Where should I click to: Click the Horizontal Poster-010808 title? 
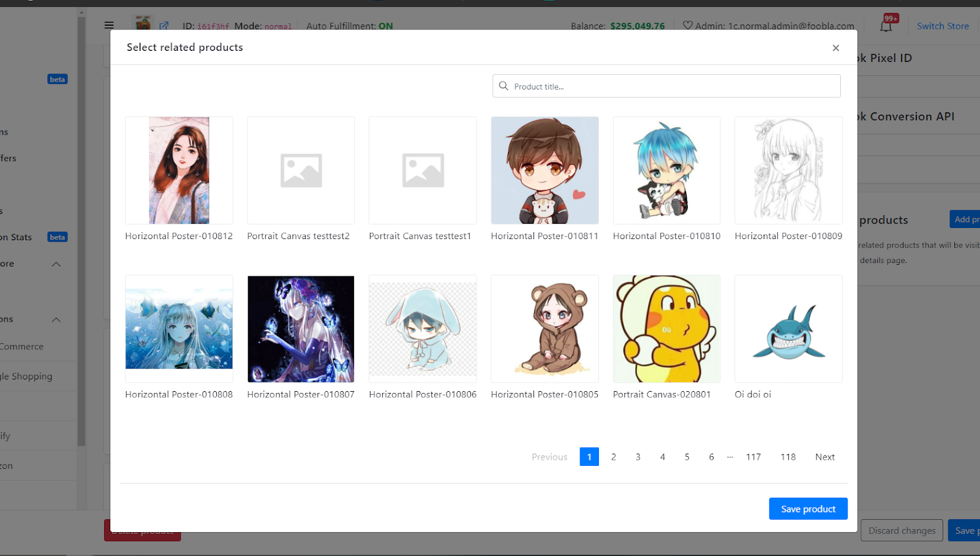(179, 395)
